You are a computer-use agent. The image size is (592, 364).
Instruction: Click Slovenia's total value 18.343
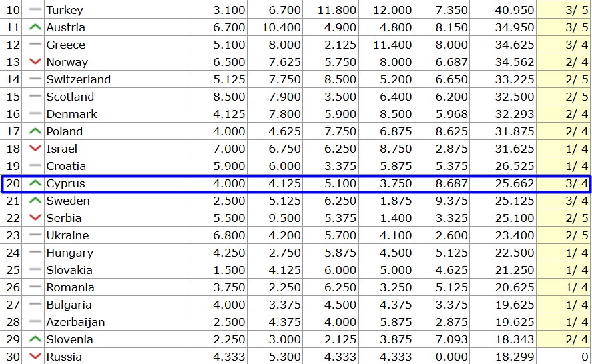tap(515, 340)
